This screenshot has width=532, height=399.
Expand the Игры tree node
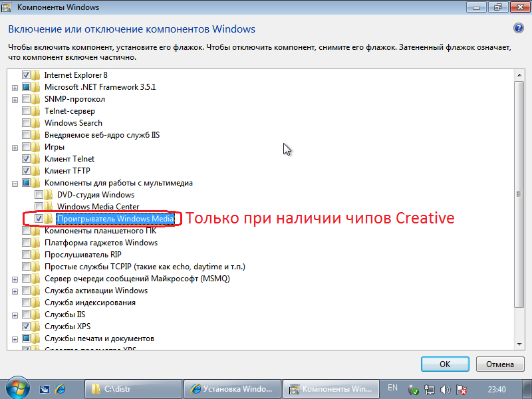pos(15,147)
